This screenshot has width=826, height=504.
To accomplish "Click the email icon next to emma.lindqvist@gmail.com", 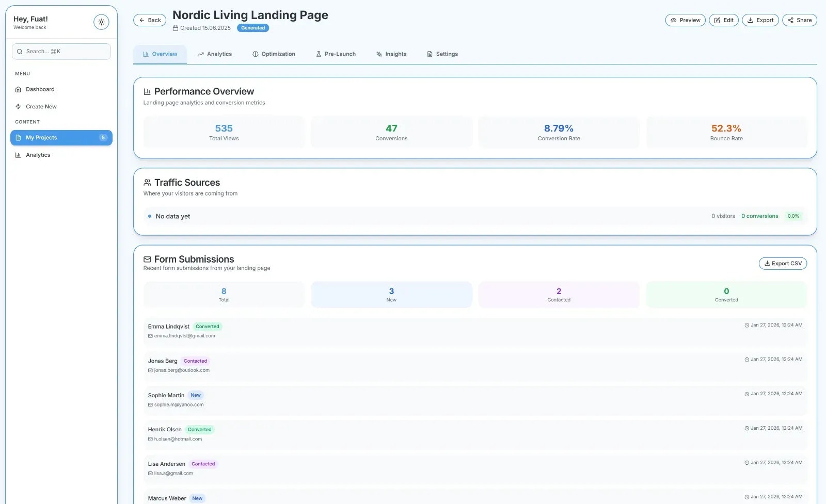I will click(150, 335).
